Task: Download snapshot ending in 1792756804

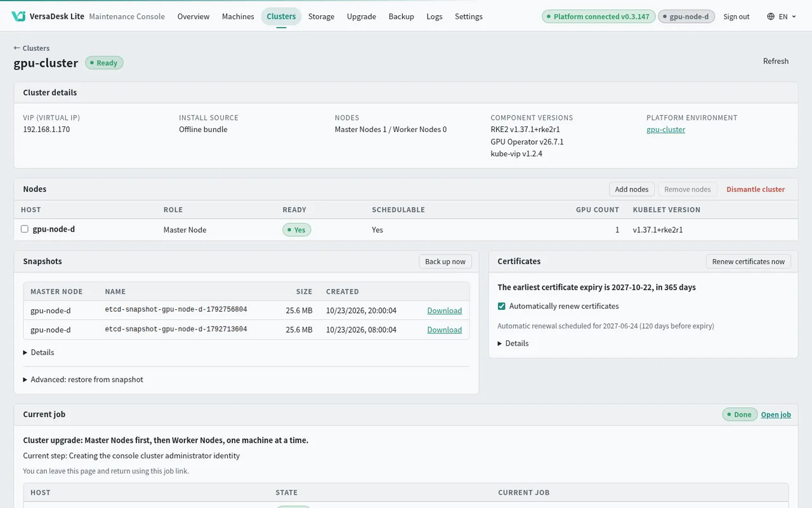Action: (445, 311)
